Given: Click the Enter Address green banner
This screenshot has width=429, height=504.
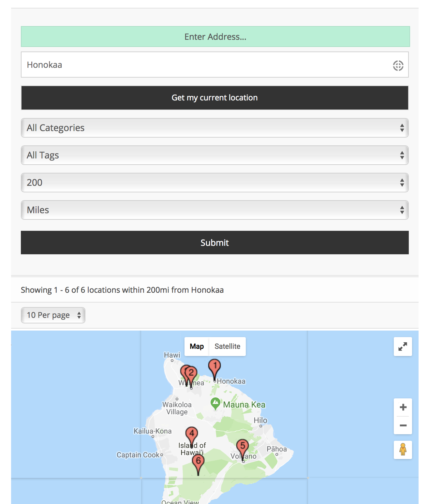Looking at the screenshot, I should point(215,37).
